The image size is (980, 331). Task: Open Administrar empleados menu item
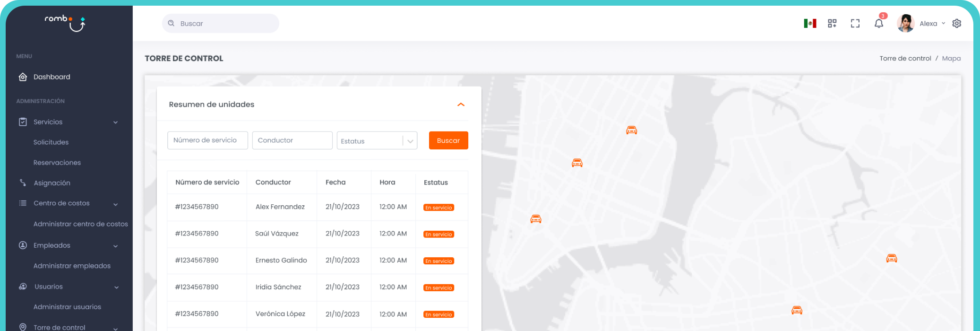(x=72, y=266)
